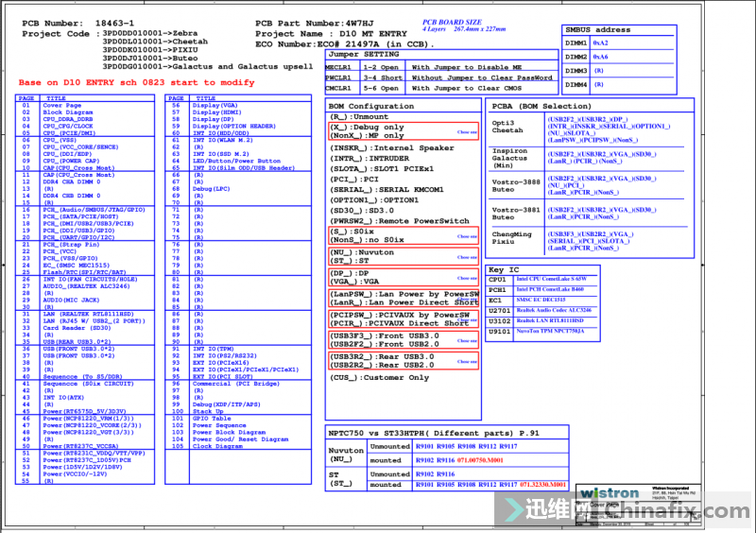756x533 pixels.
Task: Click the SMBUS address table heading
Action: [597, 30]
